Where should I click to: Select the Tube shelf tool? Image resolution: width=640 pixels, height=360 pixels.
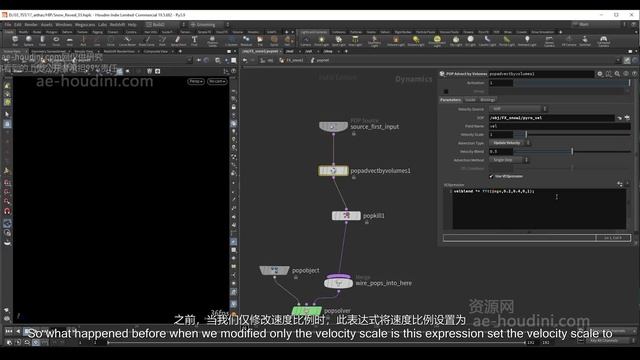(x=42, y=40)
